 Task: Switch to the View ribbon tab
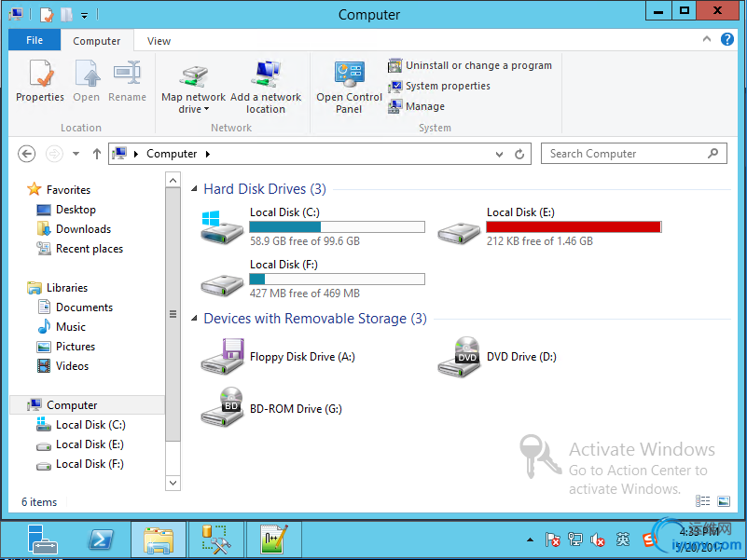pyautogui.click(x=159, y=41)
